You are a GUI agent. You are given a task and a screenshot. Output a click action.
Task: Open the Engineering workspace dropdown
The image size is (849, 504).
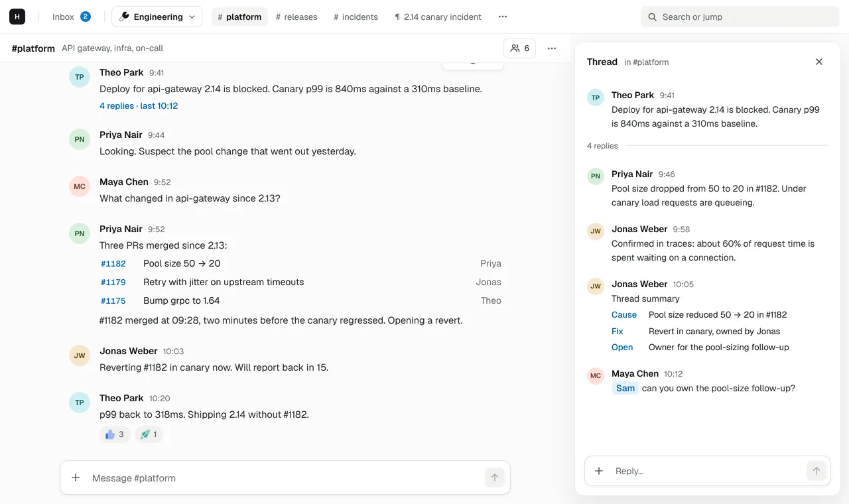coord(157,17)
